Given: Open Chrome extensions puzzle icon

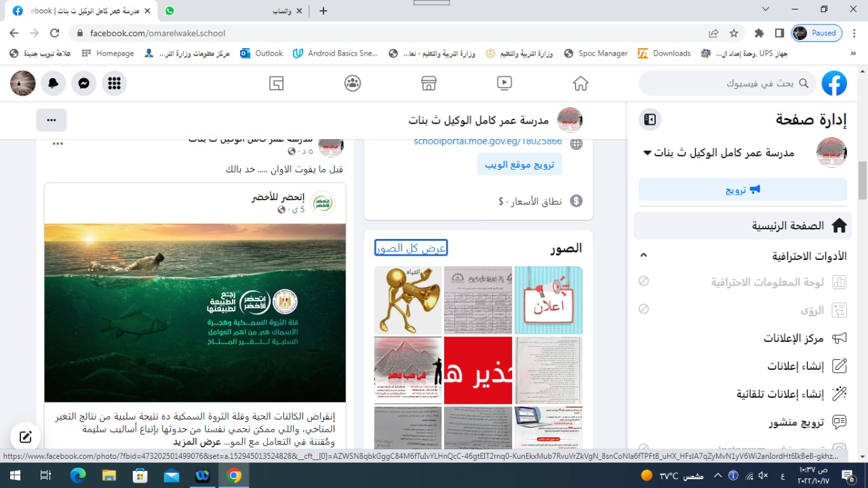Looking at the screenshot, I should coord(759,33).
